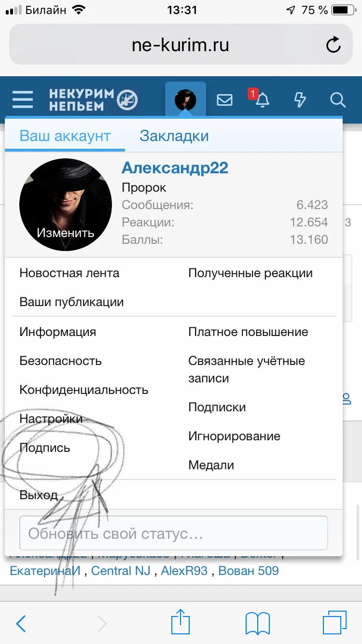
Task: Open Информация account page
Action: click(x=57, y=332)
